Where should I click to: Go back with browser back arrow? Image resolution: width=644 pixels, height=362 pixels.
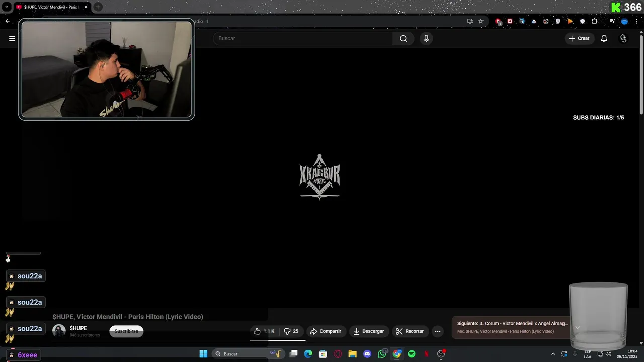(7, 21)
